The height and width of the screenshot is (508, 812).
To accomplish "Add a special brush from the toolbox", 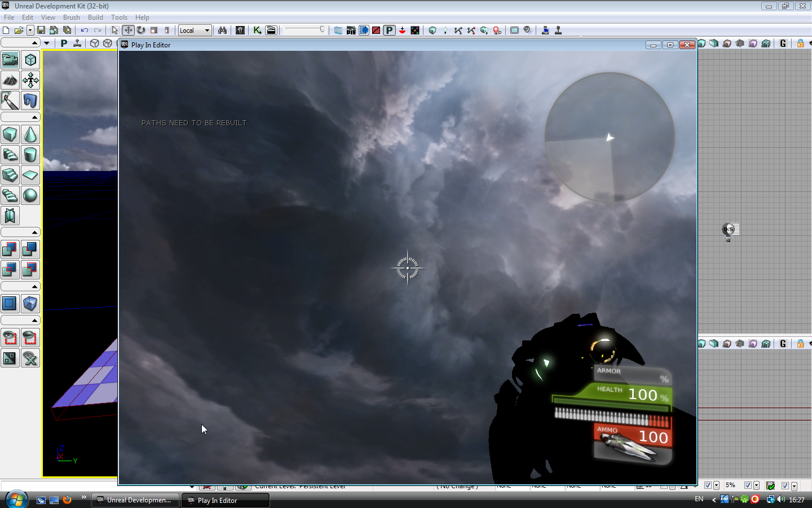I will (x=10, y=304).
